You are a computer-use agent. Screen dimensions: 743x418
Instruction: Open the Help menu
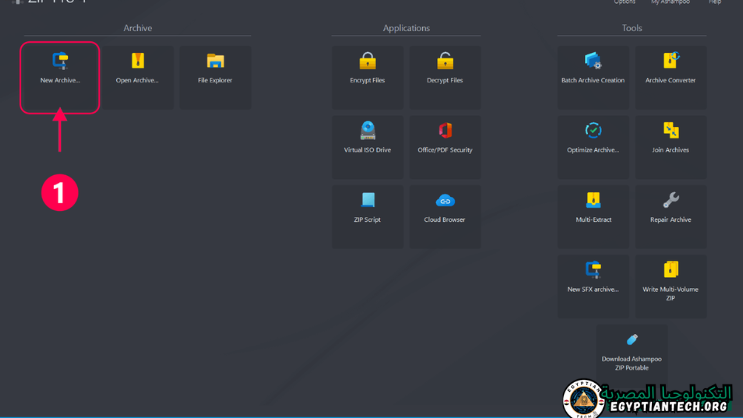point(715,2)
